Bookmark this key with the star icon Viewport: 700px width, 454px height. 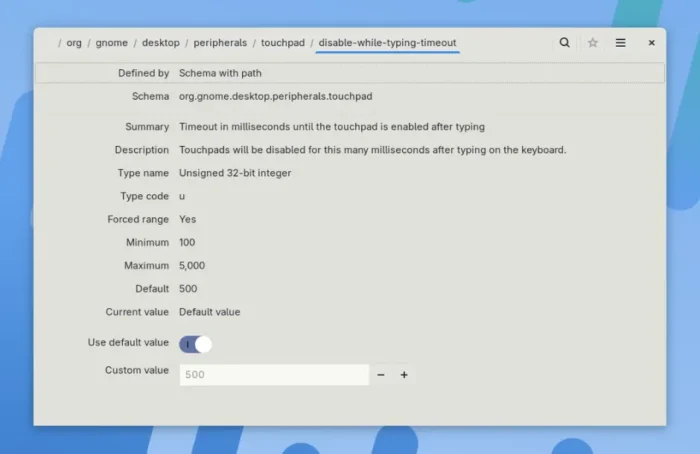click(x=592, y=43)
